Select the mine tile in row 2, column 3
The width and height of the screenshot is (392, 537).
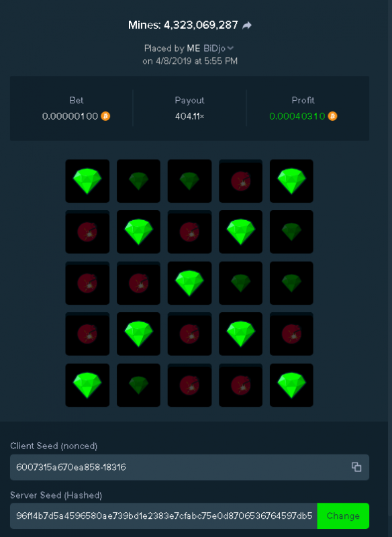189,232
